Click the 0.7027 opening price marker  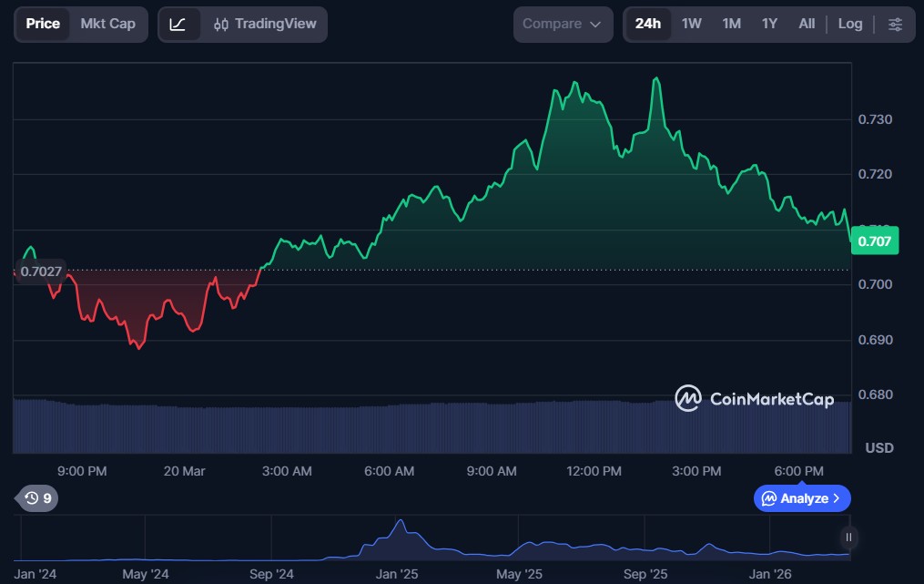click(40, 272)
